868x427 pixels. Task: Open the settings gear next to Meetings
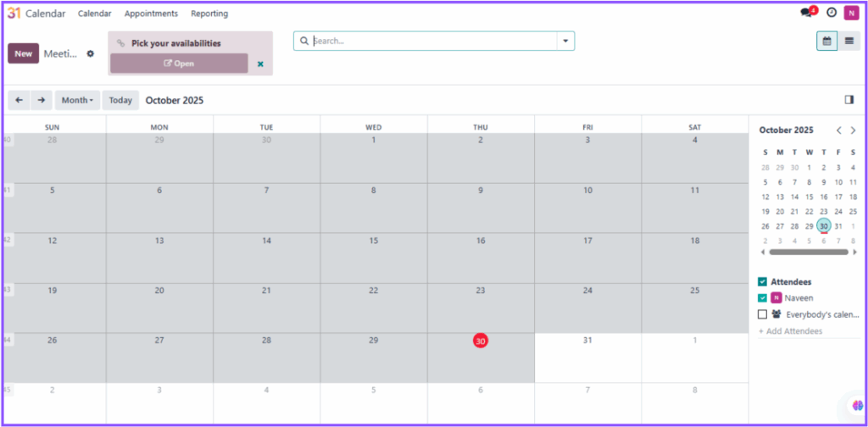point(91,53)
